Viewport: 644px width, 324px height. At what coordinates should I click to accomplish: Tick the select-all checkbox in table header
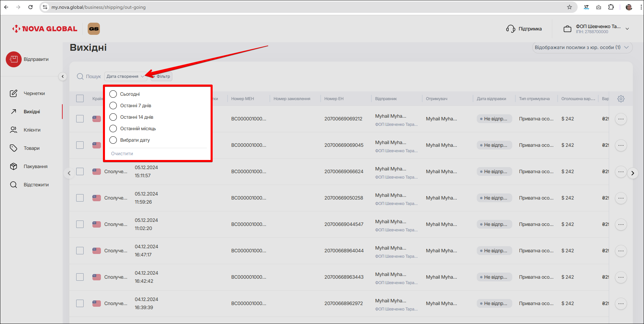coord(80,98)
